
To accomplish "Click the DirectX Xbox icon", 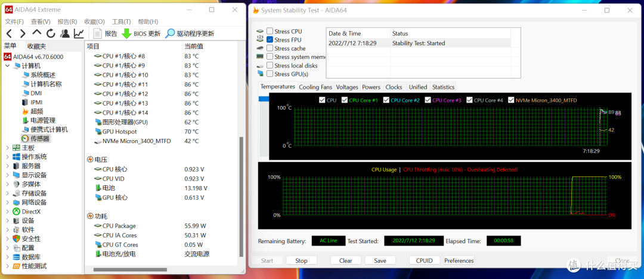I will coord(17,211).
